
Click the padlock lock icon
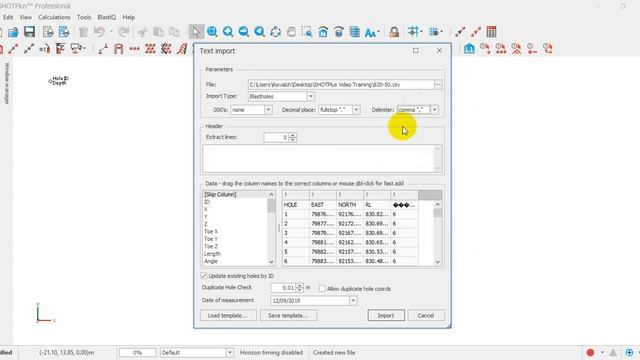click(x=394, y=32)
